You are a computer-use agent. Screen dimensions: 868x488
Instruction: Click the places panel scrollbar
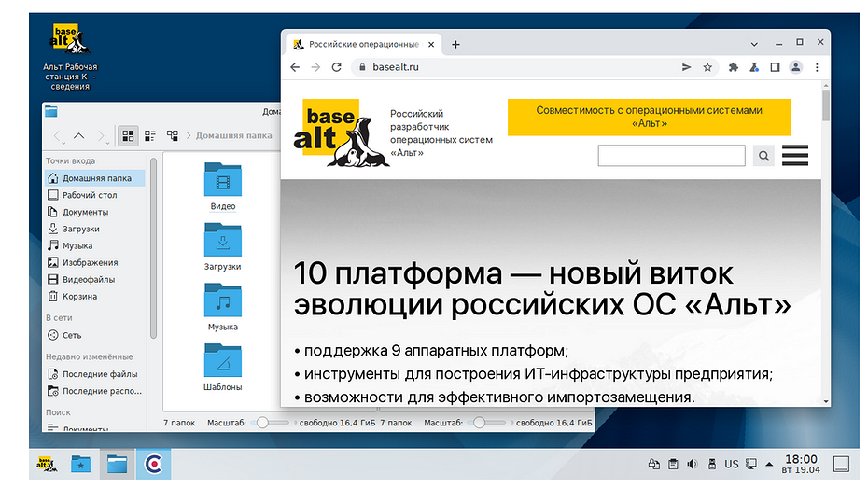[153, 248]
